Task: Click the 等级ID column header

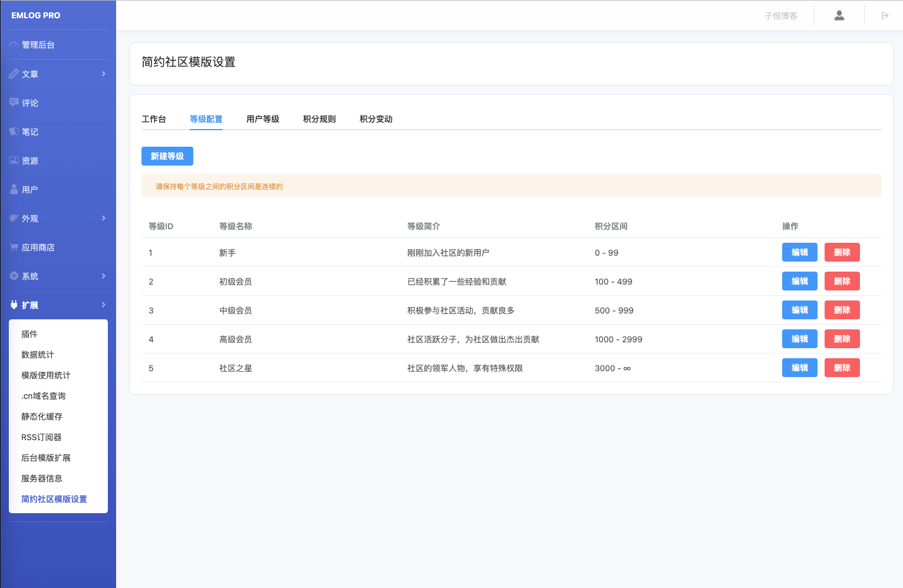Action: pyautogui.click(x=161, y=226)
